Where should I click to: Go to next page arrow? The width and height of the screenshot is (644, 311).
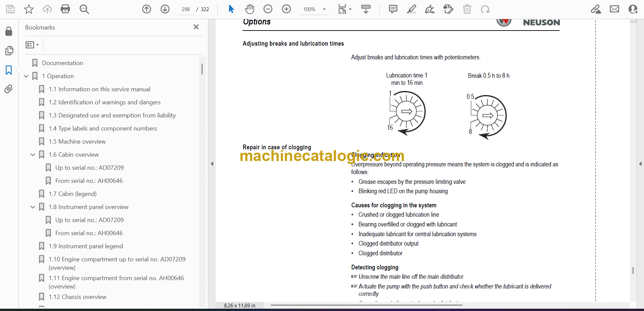[x=165, y=9]
